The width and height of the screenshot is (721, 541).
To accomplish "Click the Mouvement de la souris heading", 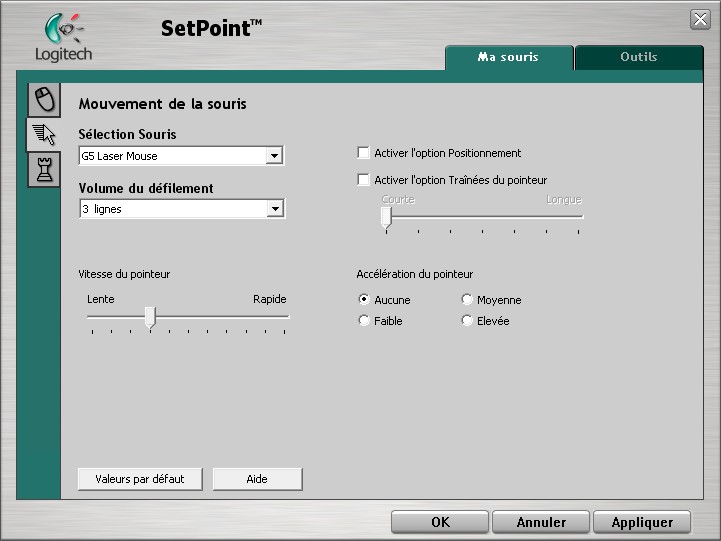I will [x=162, y=104].
